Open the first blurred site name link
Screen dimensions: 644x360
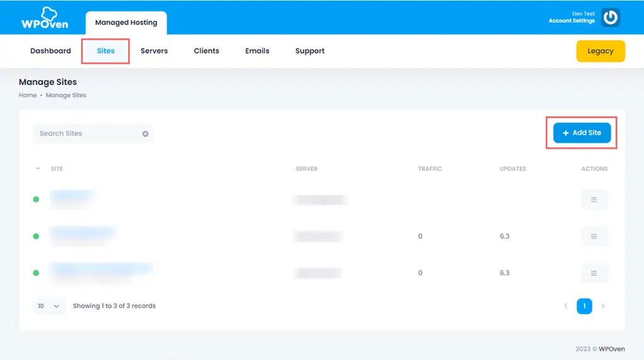tap(72, 195)
